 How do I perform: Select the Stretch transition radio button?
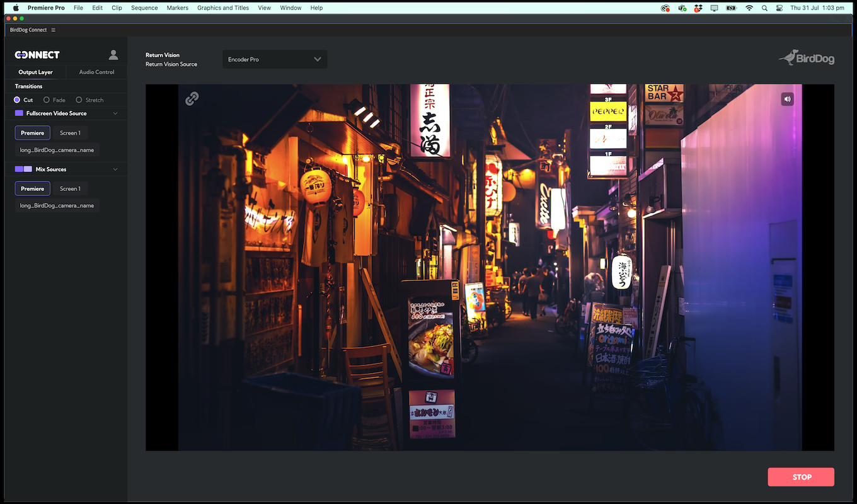click(79, 100)
